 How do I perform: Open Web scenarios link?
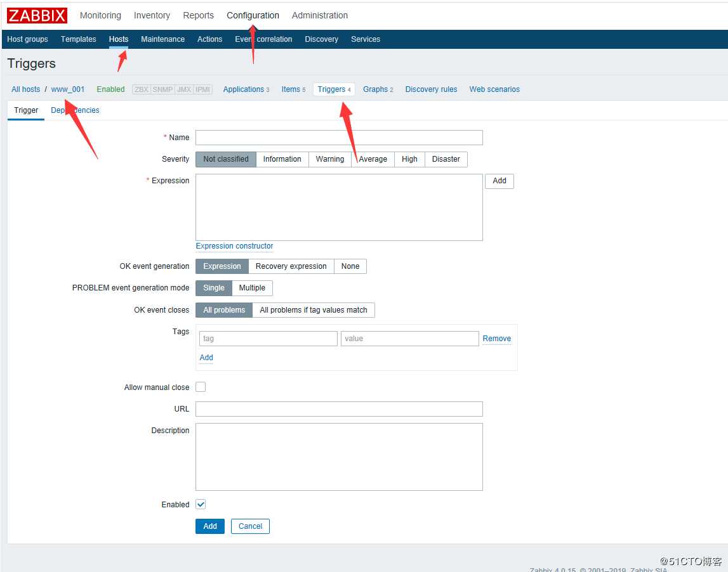tap(494, 89)
